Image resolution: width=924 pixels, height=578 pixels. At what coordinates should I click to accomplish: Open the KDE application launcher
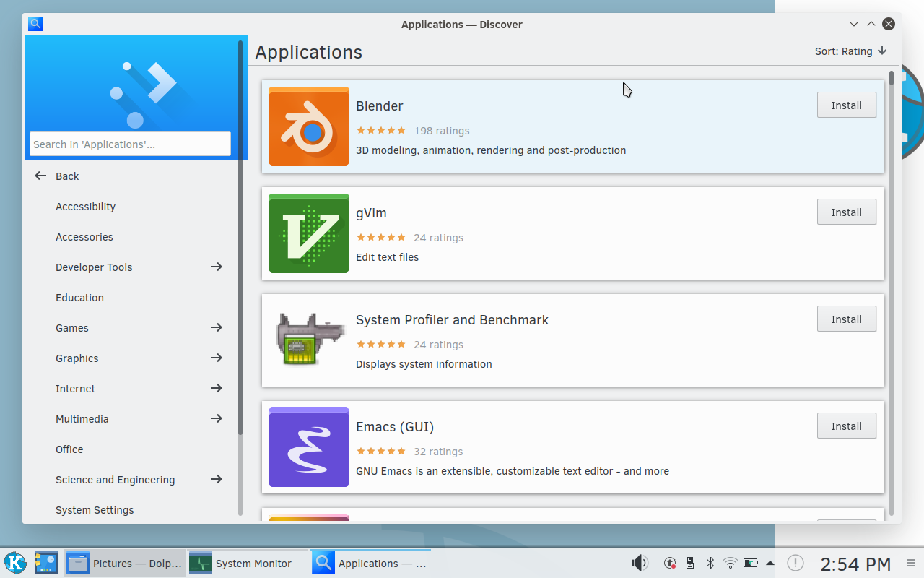coord(15,563)
